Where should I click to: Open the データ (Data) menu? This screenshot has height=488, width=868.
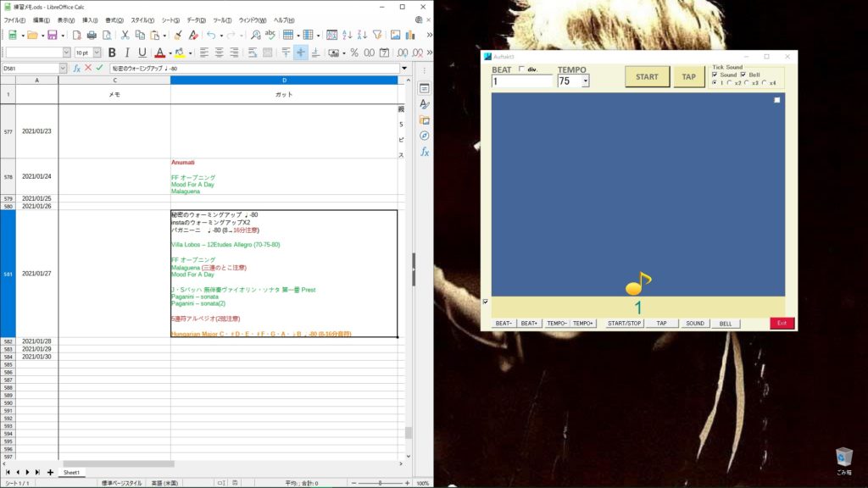[196, 19]
